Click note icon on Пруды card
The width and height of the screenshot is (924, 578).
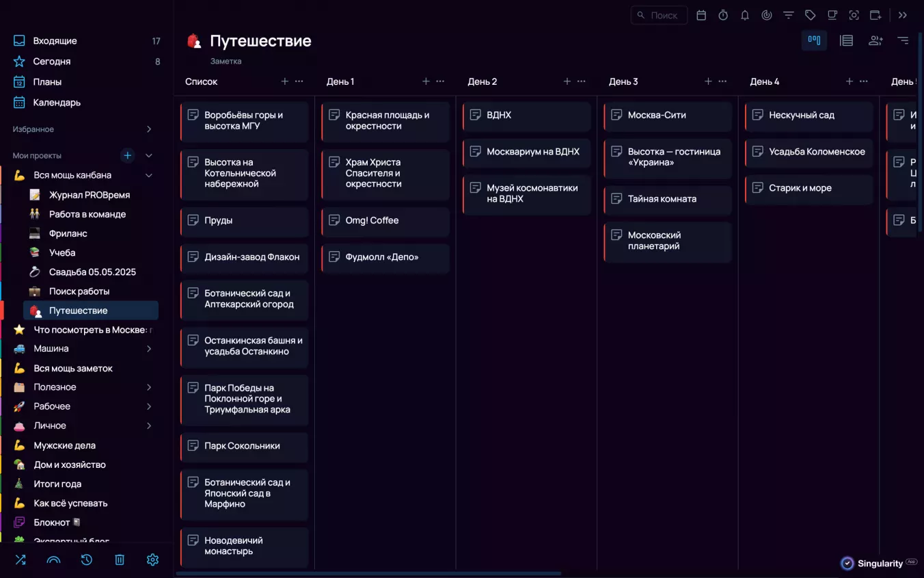[x=193, y=220]
